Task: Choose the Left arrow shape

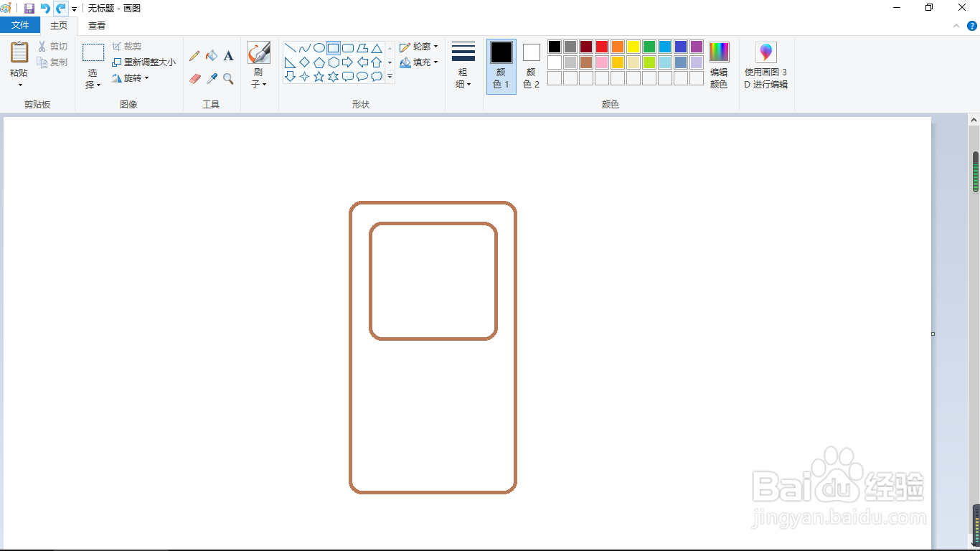Action: pos(362,62)
